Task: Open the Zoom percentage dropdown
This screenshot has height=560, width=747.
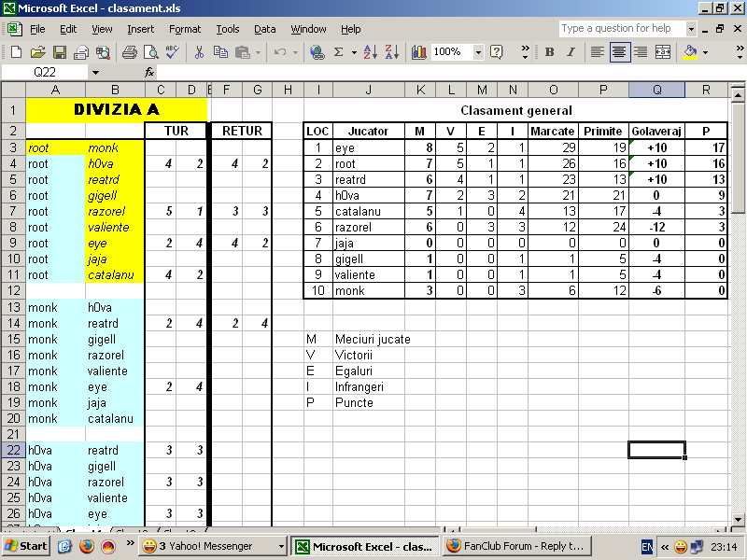Action: click(479, 52)
